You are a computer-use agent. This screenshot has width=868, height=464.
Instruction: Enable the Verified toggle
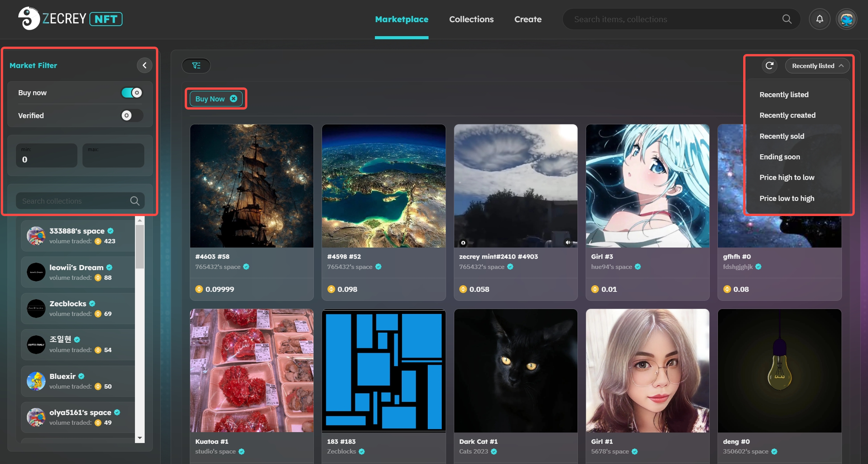(132, 115)
